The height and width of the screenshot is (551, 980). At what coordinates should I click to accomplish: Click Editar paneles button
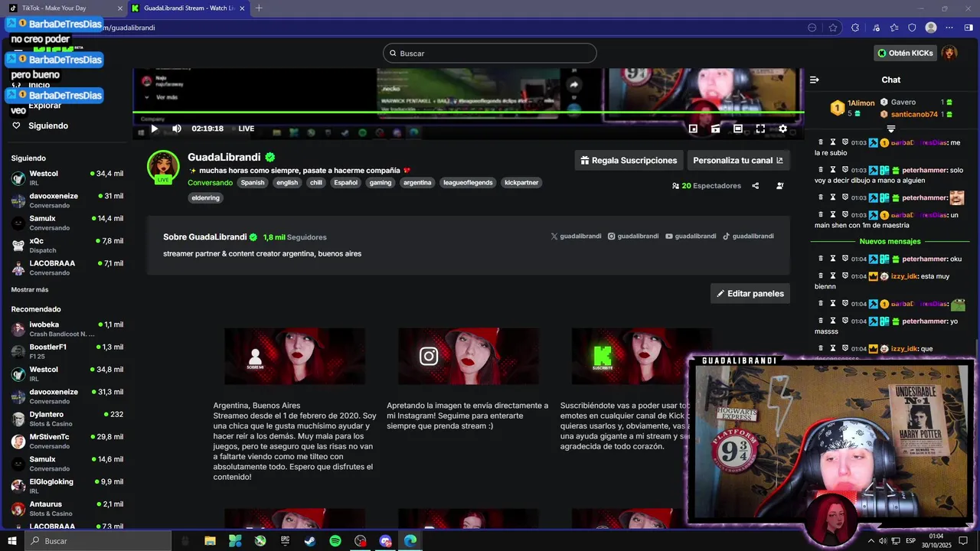(750, 294)
